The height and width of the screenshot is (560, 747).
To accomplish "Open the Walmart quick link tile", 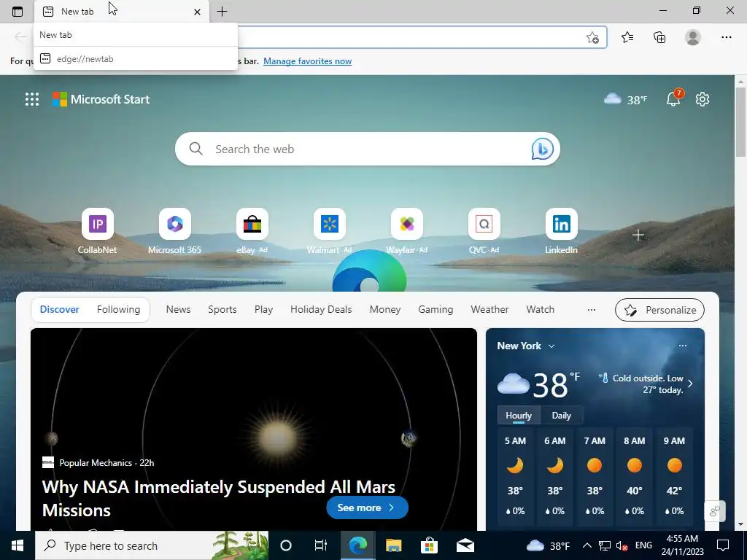I will (x=329, y=231).
